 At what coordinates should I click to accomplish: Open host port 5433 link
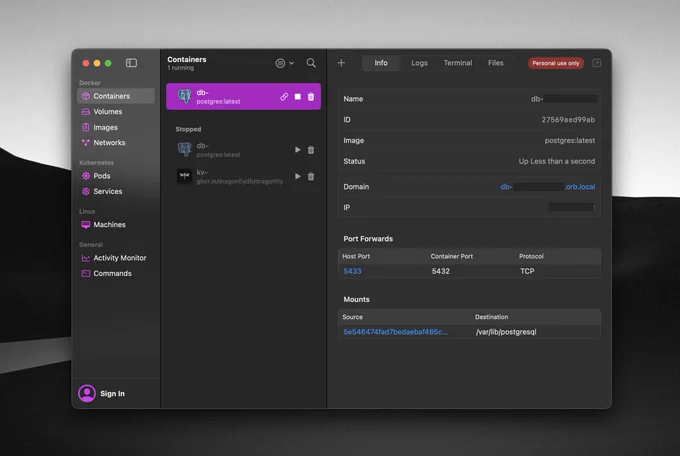[352, 271]
